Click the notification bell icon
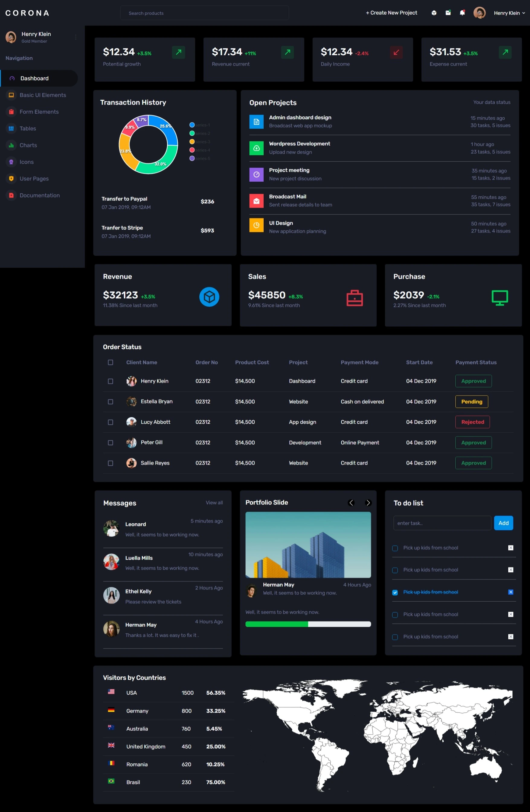 point(462,13)
